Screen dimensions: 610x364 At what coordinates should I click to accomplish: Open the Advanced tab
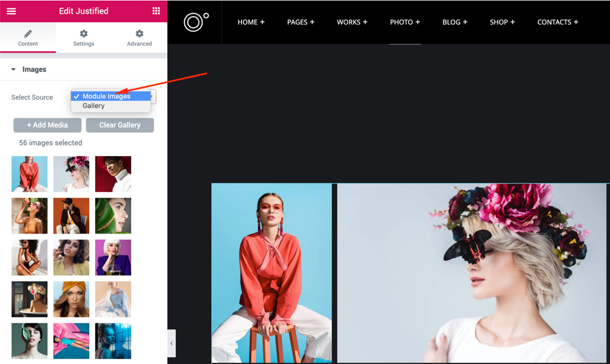click(x=139, y=38)
